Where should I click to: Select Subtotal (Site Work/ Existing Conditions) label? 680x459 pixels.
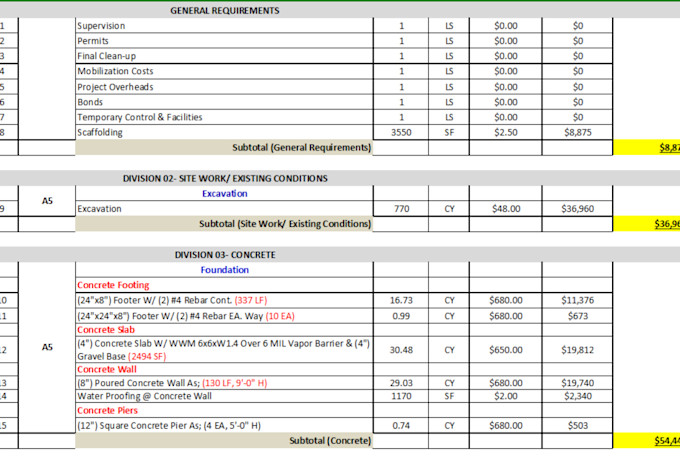pyautogui.click(x=224, y=224)
